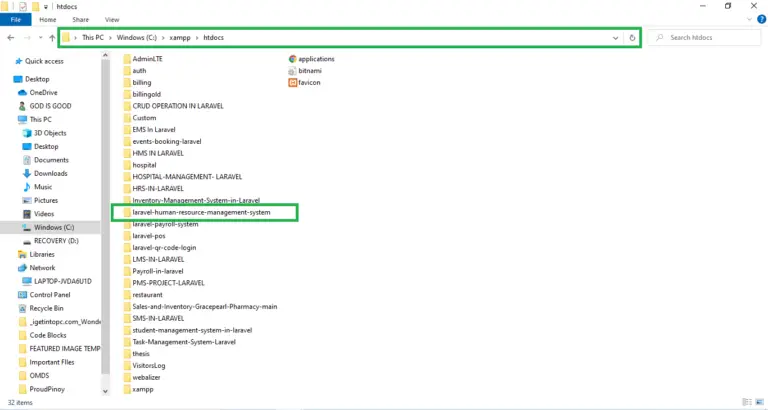Click 'htdocs' in address breadcrumb
This screenshot has height=410, width=768.
214,37
